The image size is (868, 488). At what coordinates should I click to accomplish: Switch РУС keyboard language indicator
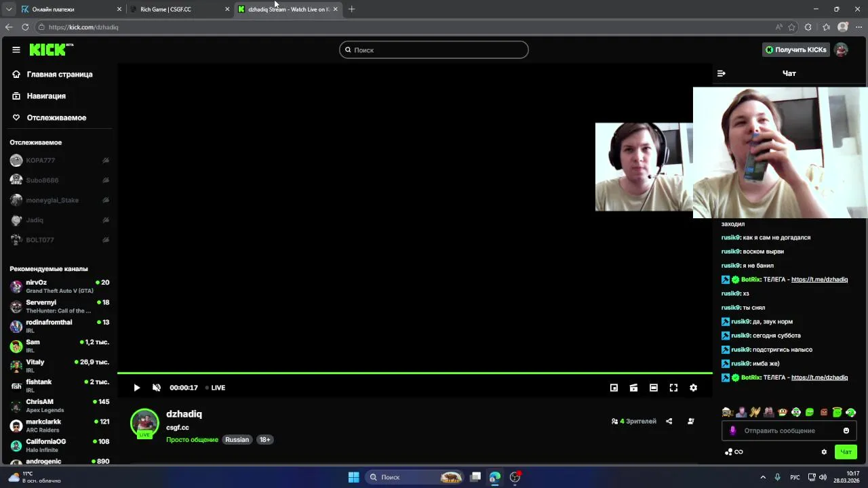tap(795, 477)
